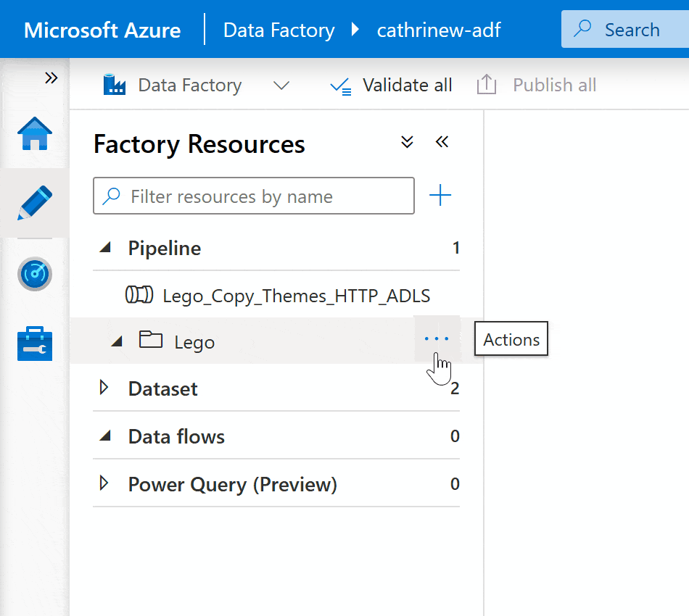The image size is (689, 616).
Task: Open the Data Factory dropdown chevron
Action: pyautogui.click(x=281, y=86)
